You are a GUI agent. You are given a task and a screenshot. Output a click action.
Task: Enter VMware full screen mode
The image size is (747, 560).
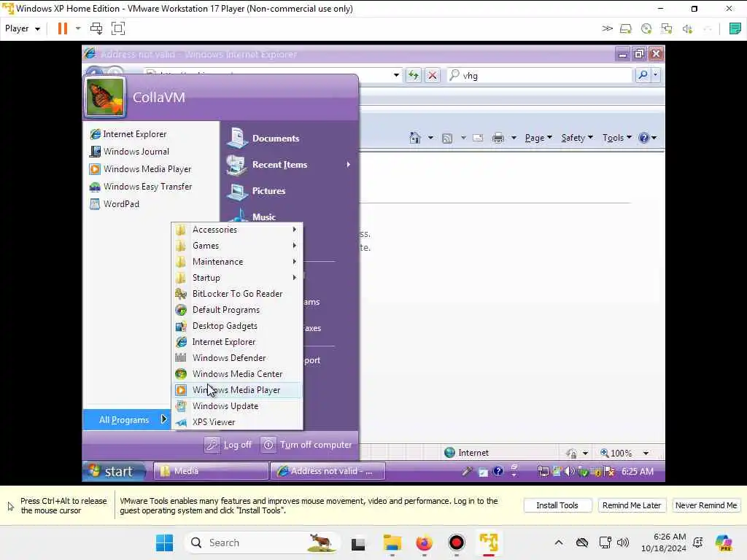coord(118,28)
